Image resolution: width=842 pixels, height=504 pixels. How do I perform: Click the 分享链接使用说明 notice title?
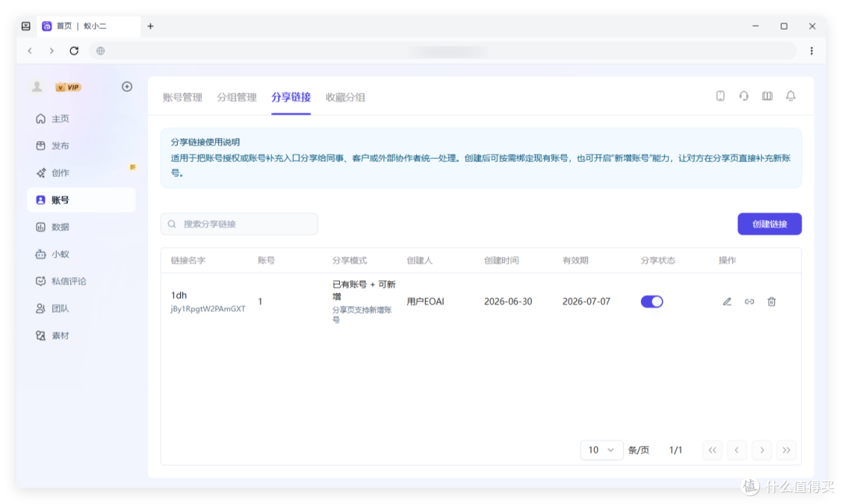tap(205, 143)
